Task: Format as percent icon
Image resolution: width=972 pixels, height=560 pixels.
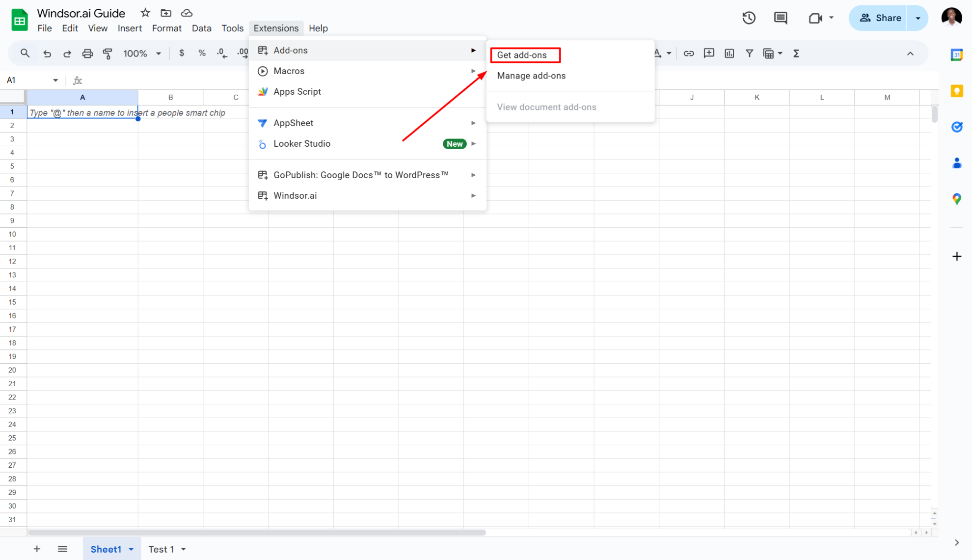Action: coord(202,53)
